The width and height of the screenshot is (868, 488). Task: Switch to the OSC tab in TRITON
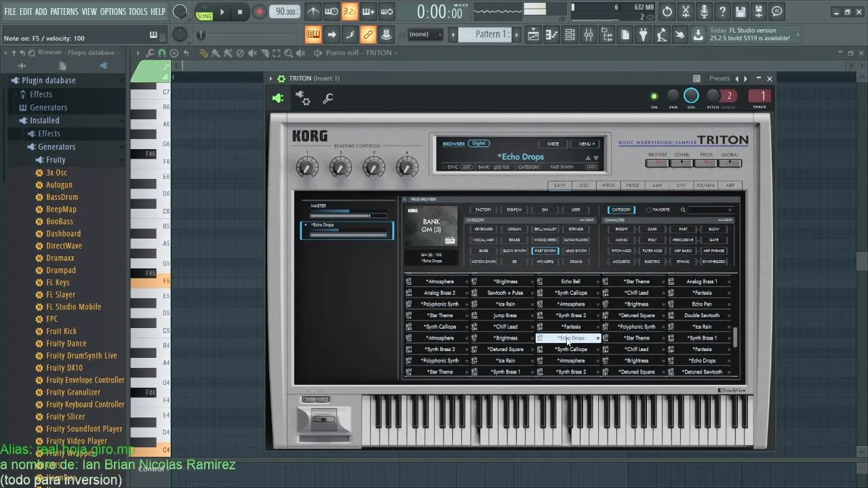584,186
